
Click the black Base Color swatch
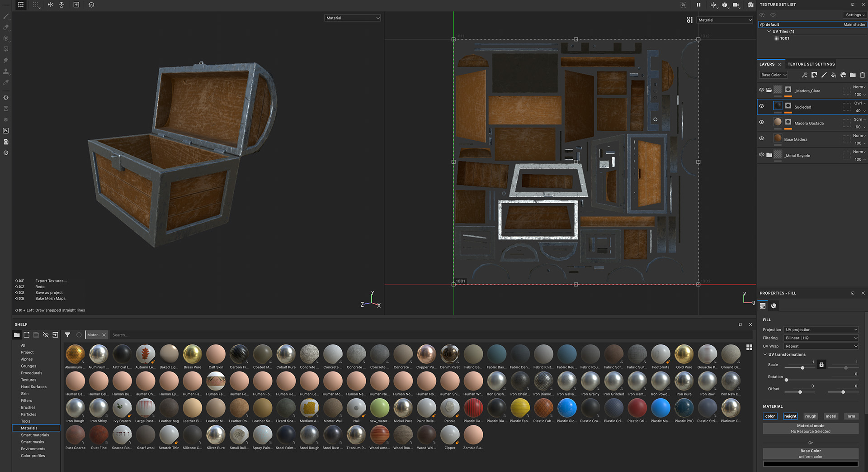[811, 464]
